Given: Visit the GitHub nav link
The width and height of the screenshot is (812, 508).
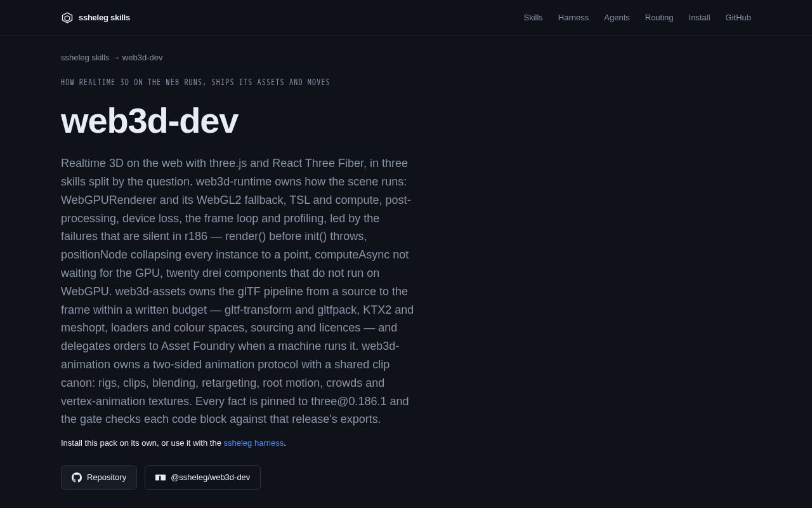Looking at the screenshot, I should (738, 18).
